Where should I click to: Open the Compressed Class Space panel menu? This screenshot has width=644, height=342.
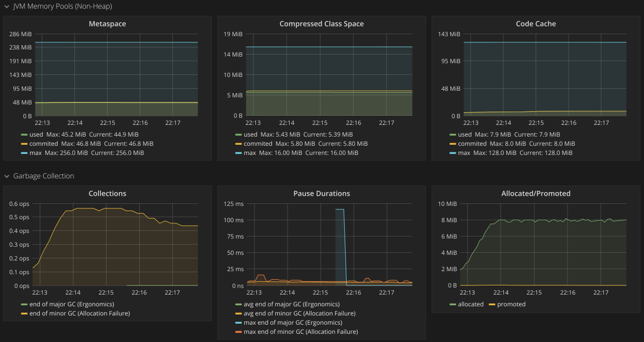click(x=321, y=24)
